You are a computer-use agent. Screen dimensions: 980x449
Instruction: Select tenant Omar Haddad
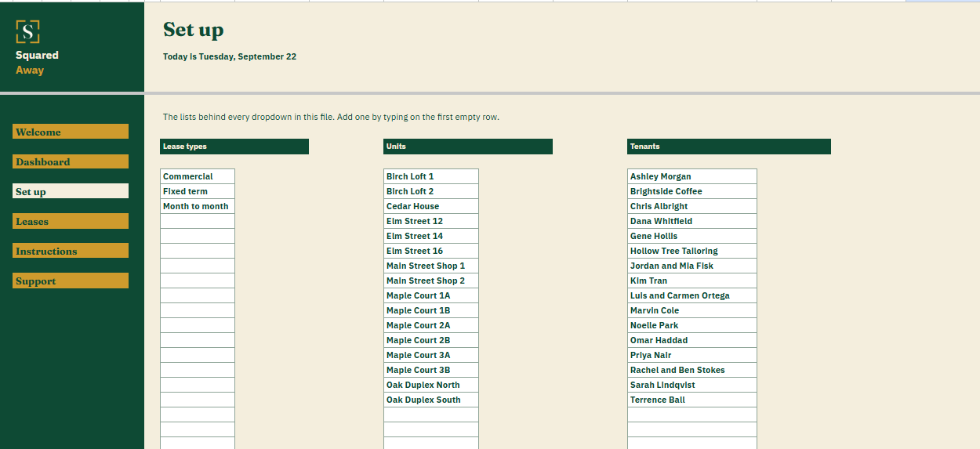click(692, 340)
